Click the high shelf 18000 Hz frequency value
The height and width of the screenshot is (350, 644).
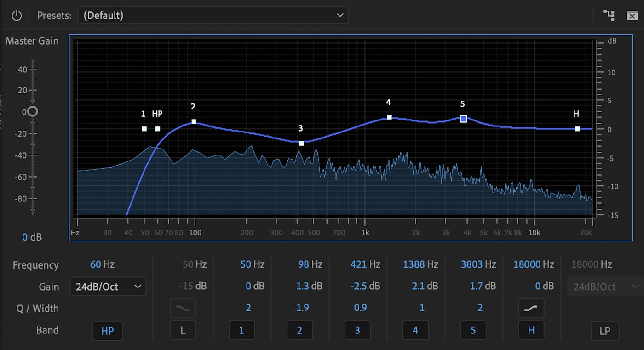tap(534, 264)
